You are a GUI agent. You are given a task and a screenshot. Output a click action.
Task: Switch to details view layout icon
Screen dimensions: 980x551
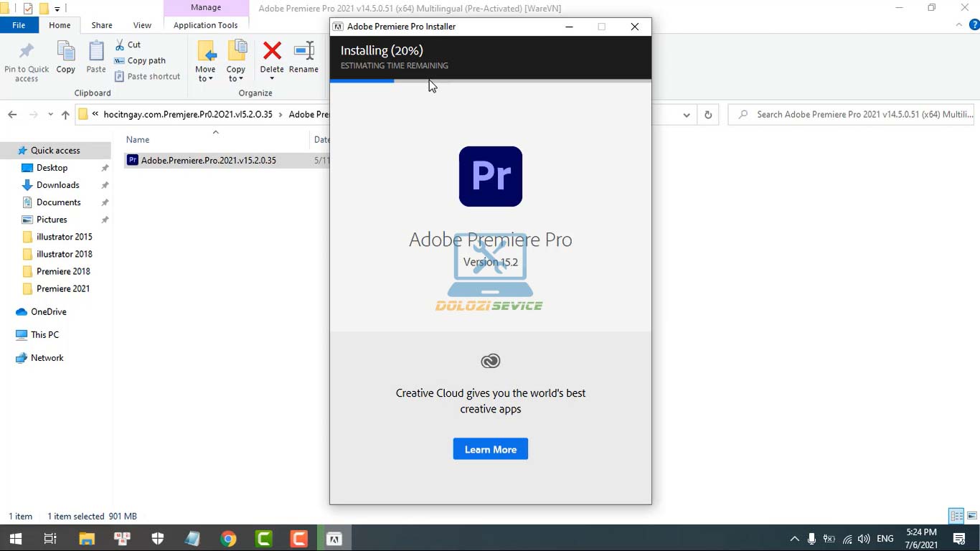click(x=956, y=516)
